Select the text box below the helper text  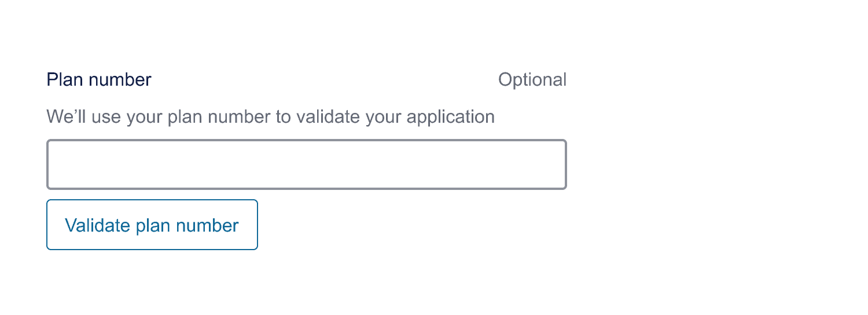tap(306, 164)
